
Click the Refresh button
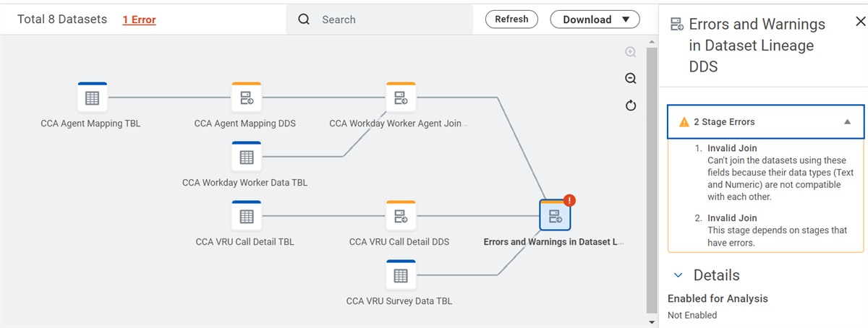(x=511, y=20)
